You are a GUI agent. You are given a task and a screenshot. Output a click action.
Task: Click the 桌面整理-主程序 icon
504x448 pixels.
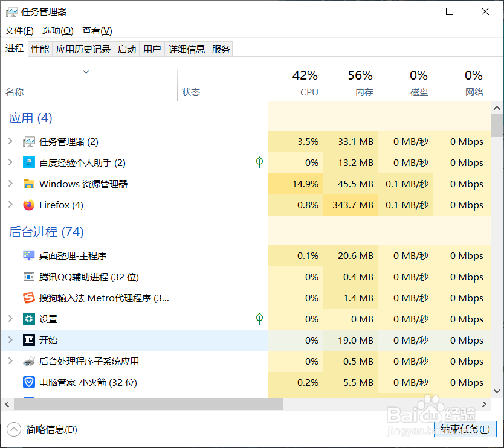point(29,255)
